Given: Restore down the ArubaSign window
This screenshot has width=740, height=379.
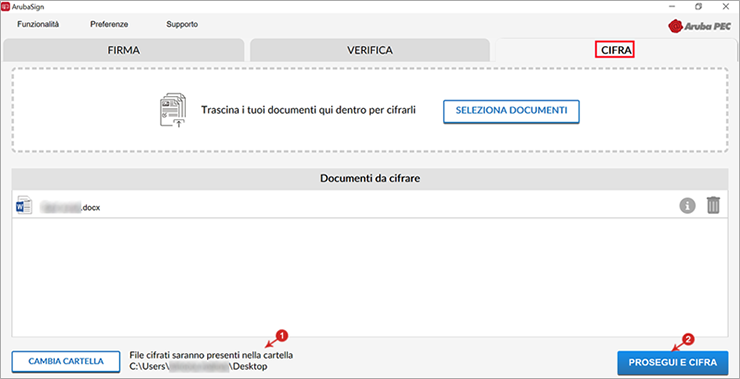Looking at the screenshot, I should [698, 7].
